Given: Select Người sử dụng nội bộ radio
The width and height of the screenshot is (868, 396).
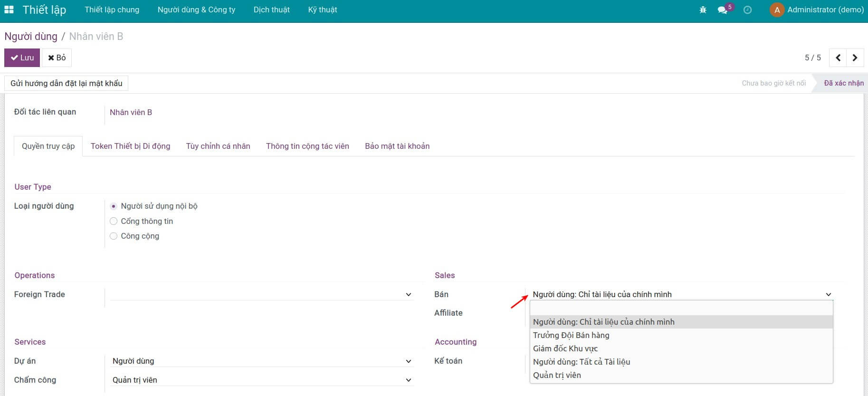Looking at the screenshot, I should [114, 206].
